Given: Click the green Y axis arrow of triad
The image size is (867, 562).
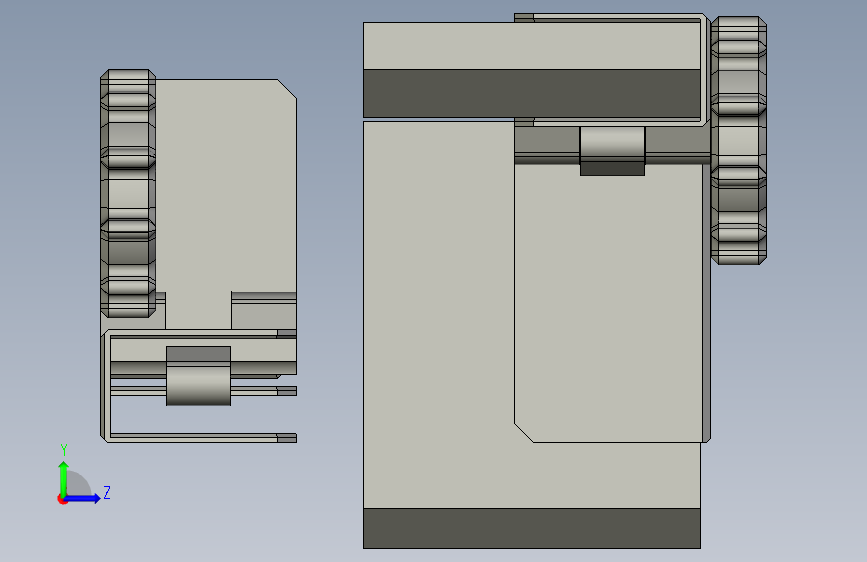Looking at the screenshot, I should (64, 479).
